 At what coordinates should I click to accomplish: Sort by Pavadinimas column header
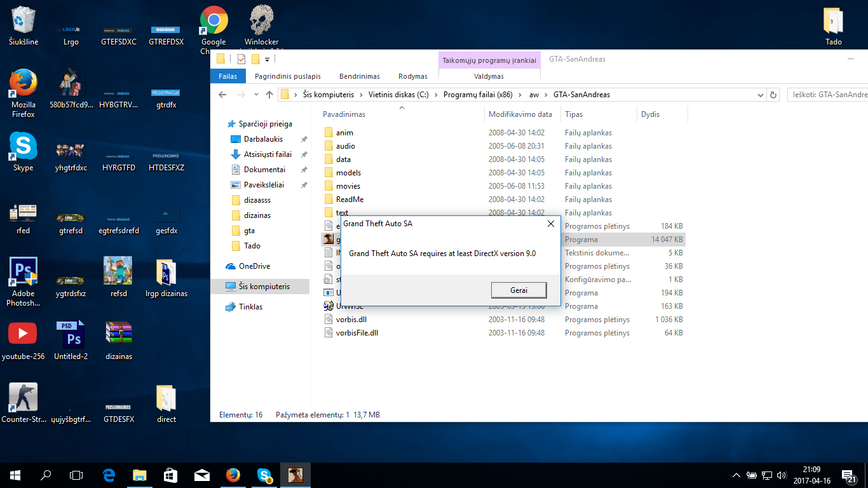click(344, 114)
